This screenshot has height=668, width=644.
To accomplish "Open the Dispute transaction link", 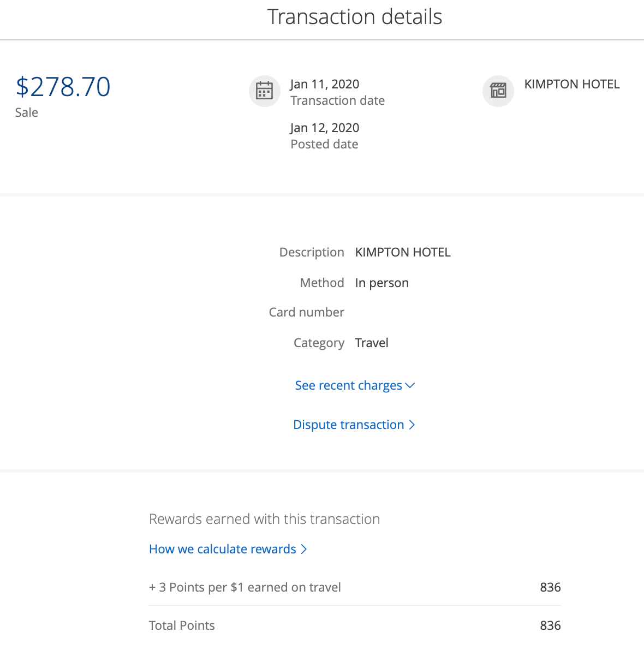I will 349,425.
